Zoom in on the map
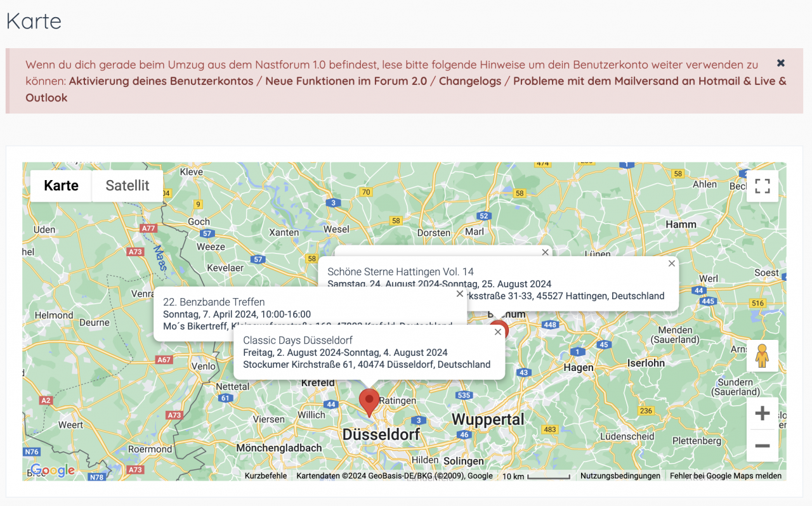The image size is (812, 506). coord(762,414)
